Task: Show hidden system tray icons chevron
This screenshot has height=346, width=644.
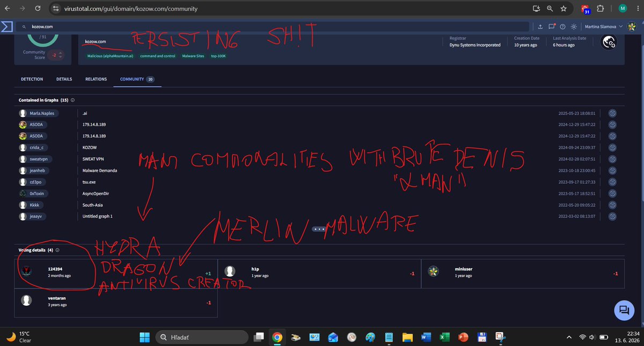Action: [x=569, y=337]
